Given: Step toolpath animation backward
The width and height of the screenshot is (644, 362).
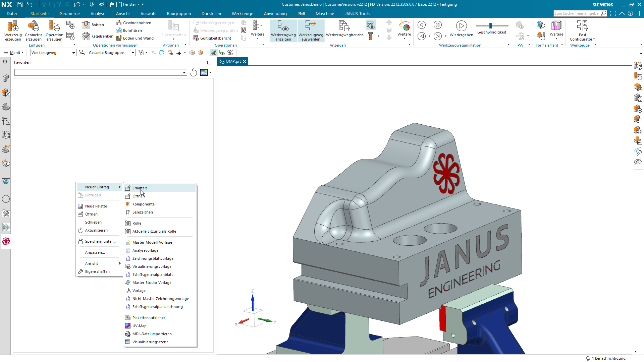Looking at the screenshot, I should click(x=422, y=25).
